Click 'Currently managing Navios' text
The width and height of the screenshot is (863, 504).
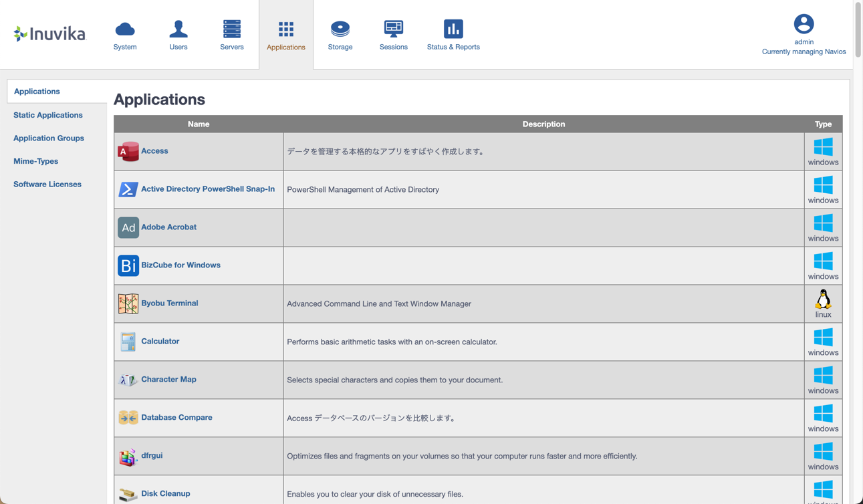pos(804,51)
